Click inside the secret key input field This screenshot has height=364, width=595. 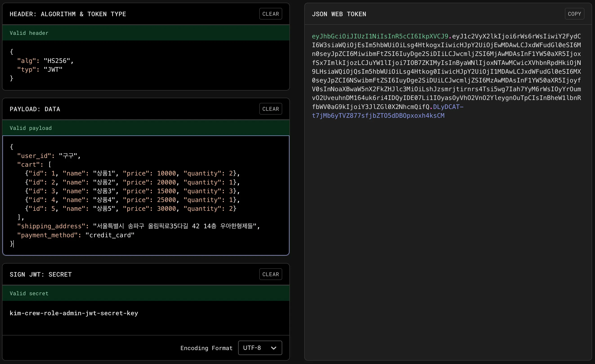coord(74,313)
